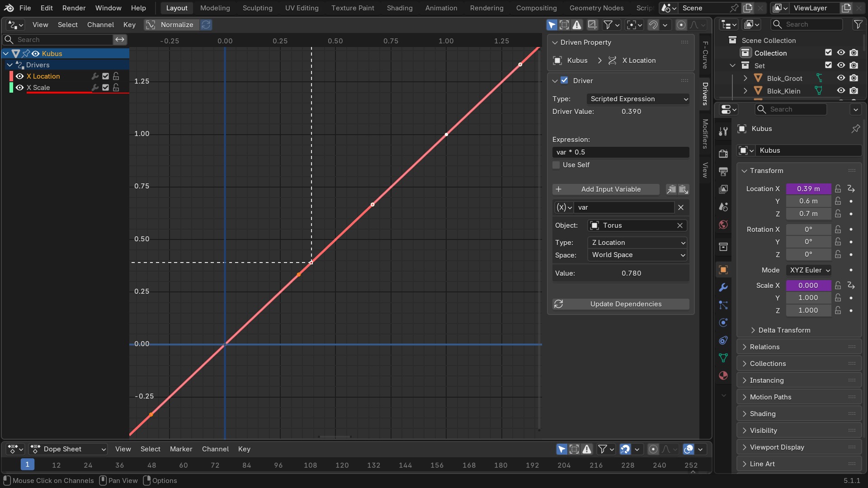Open the Material properties tab icon
The image size is (868, 488).
[723, 375]
